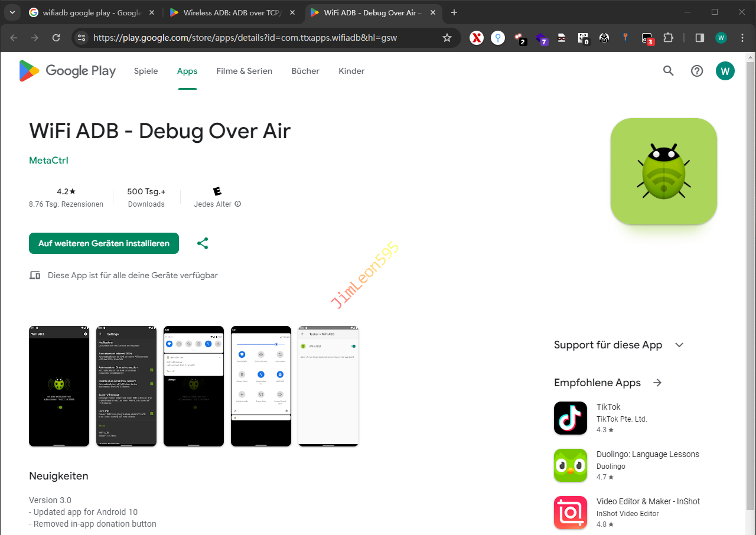Bookmark this page with the star icon
Screen dimensions: 756x535
[447, 38]
